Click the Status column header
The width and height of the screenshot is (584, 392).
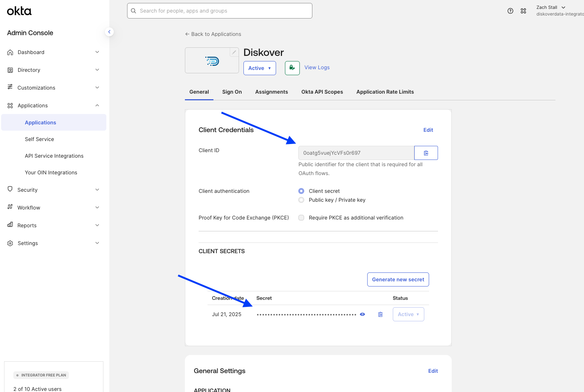point(400,298)
